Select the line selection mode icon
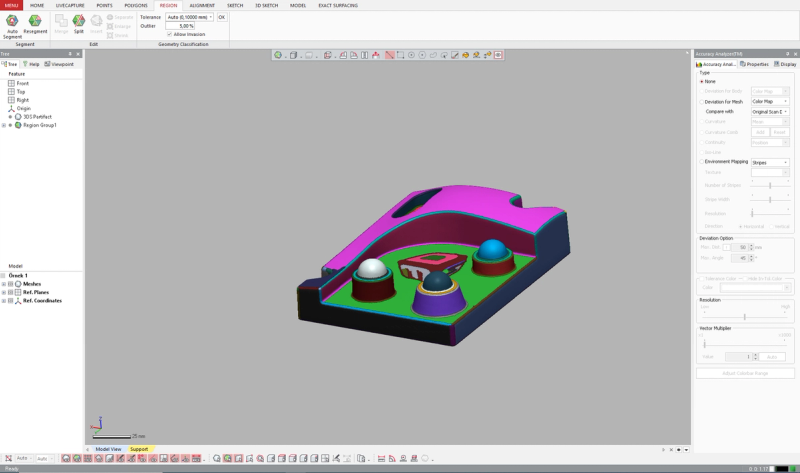800x473 pixels. coord(390,55)
